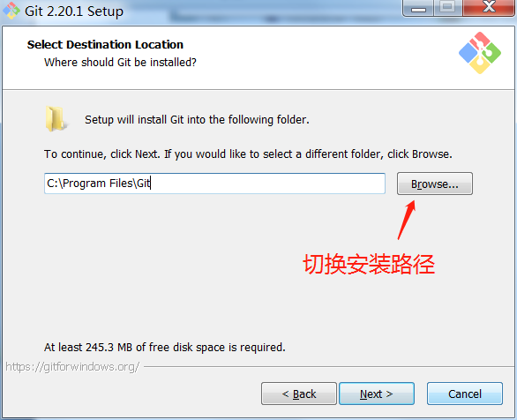This screenshot has width=517, height=420.
Task: Click the installation path text field
Action: click(x=214, y=184)
